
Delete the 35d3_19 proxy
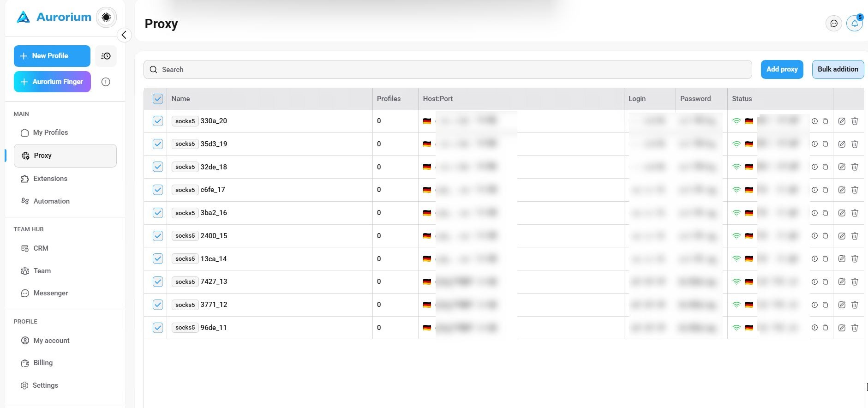coord(855,144)
